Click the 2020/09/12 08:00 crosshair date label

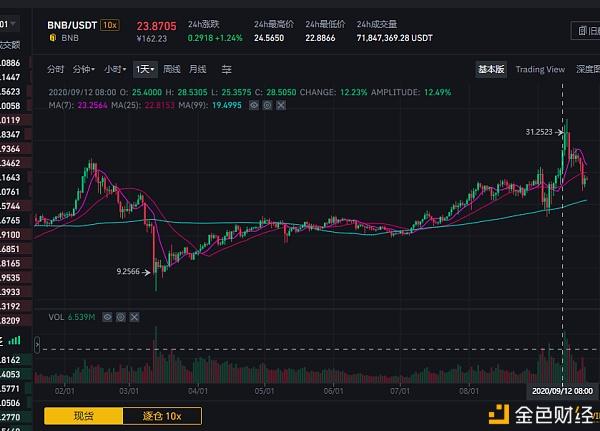pyautogui.click(x=562, y=391)
